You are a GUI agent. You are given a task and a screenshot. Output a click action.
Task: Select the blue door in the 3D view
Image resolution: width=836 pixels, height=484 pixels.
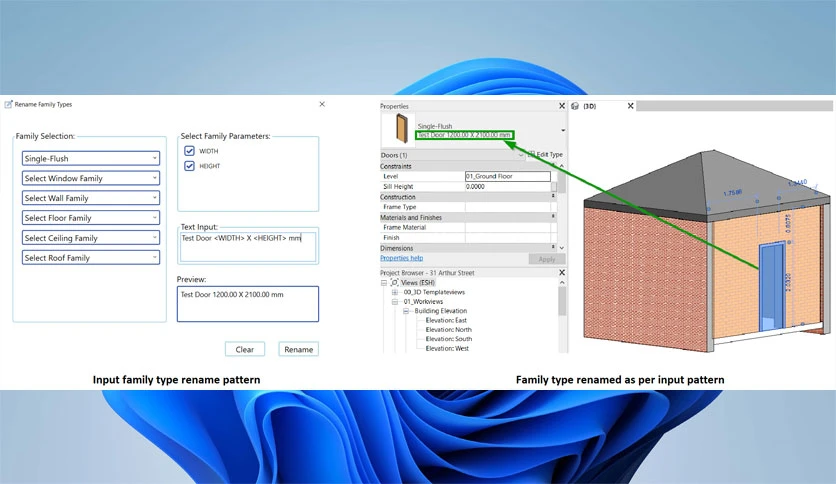click(772, 287)
